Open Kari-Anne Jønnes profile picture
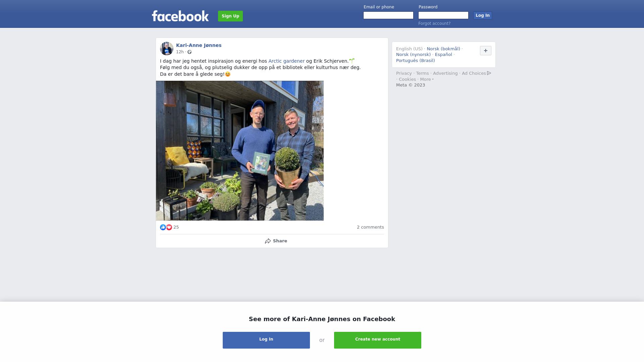Screen dimensions: 644x362 [x=167, y=49]
